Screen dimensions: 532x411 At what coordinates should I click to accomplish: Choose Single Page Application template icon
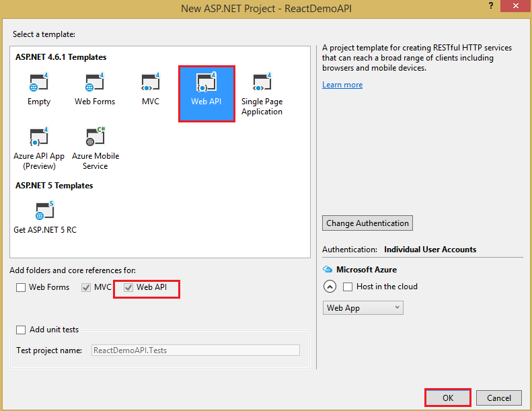262,82
